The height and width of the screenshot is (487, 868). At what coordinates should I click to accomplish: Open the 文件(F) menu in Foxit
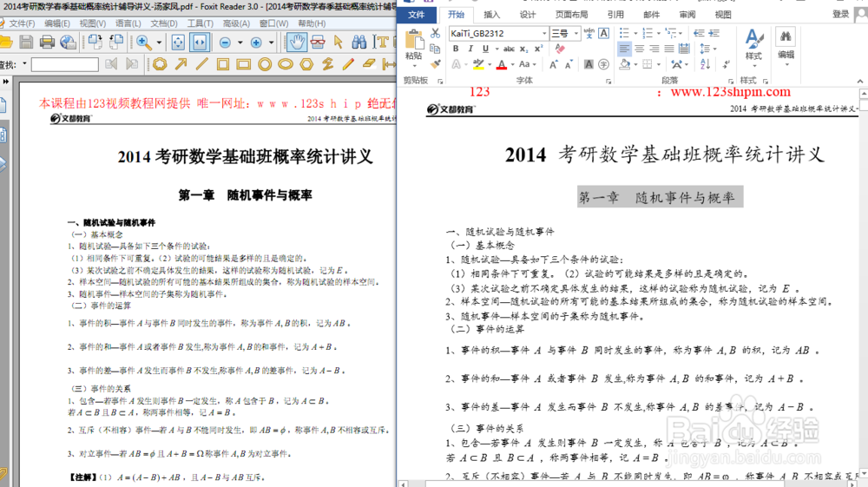click(22, 23)
